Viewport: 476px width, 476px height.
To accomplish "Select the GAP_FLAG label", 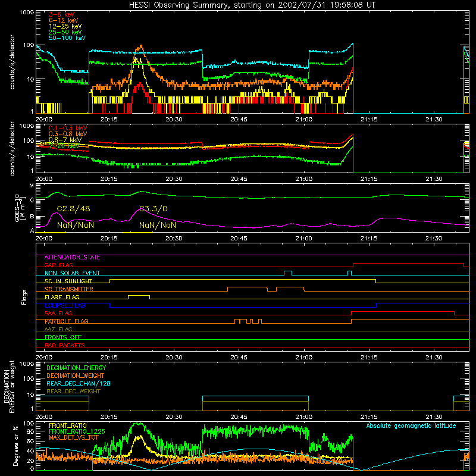I will click(59, 265).
